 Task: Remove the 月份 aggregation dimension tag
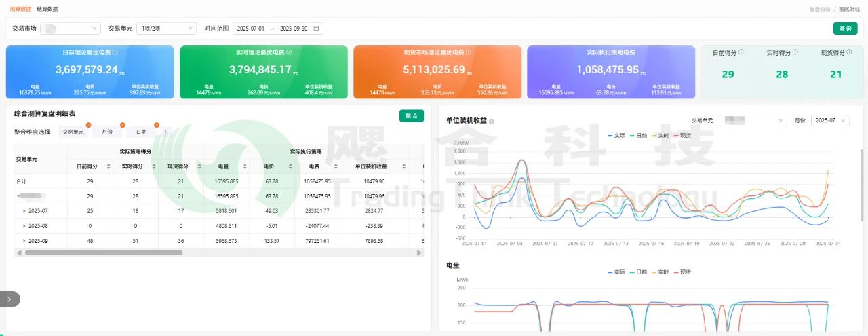123,125
